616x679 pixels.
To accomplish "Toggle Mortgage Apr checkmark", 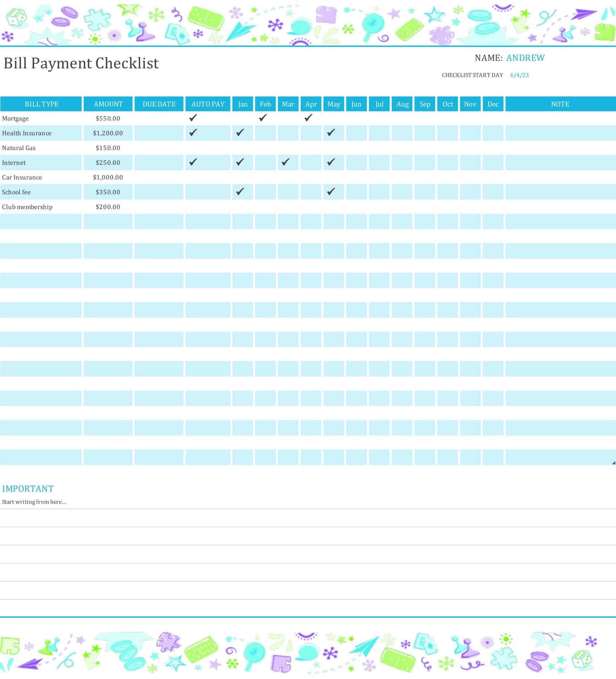I will pos(308,118).
